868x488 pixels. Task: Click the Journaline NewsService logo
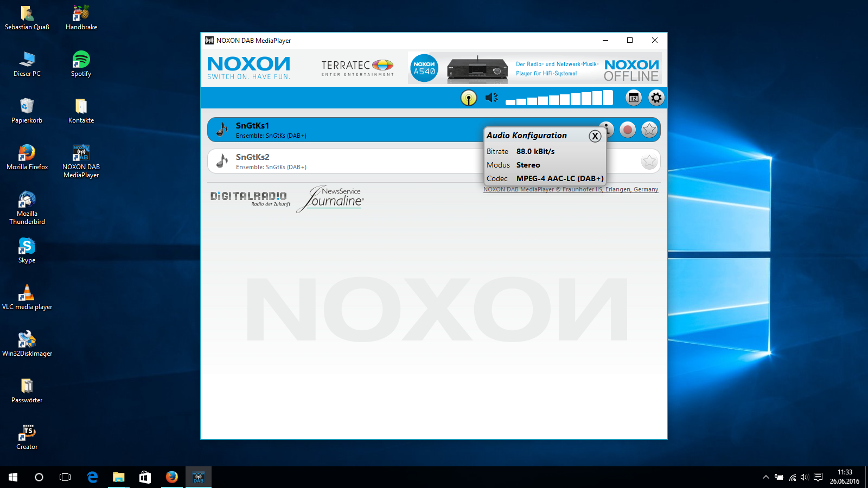pos(331,199)
